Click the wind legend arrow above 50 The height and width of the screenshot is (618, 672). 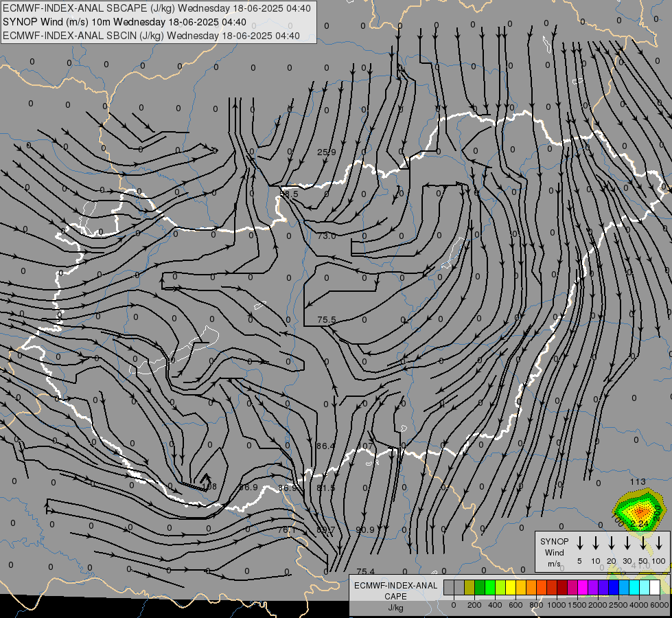(643, 543)
